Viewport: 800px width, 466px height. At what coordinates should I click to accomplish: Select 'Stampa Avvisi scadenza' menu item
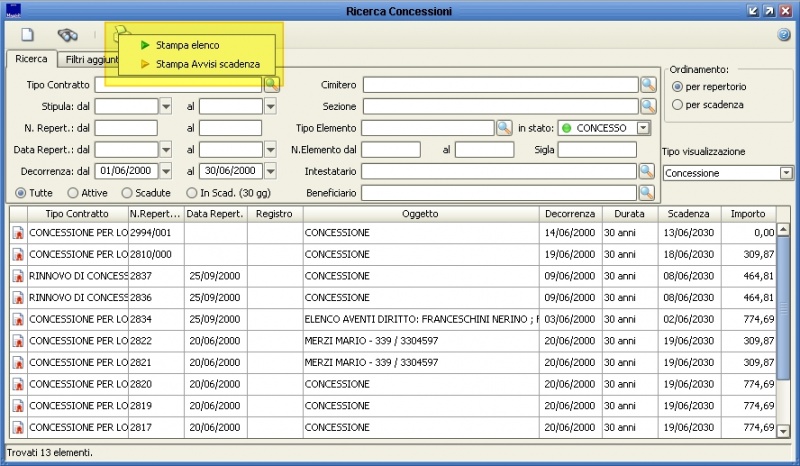click(x=207, y=64)
